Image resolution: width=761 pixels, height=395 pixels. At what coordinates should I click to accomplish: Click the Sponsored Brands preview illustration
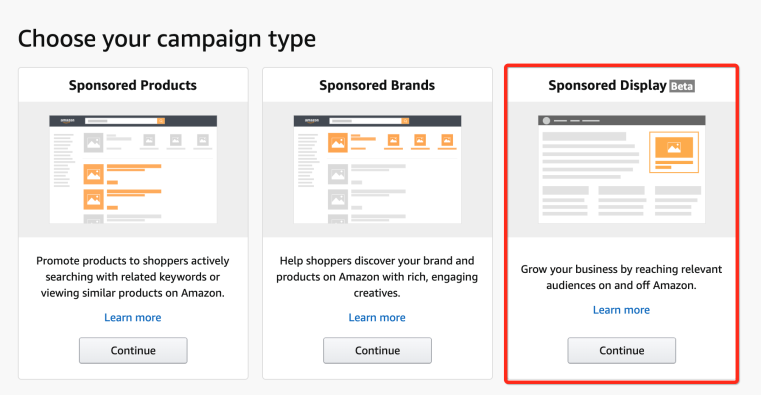tap(377, 169)
